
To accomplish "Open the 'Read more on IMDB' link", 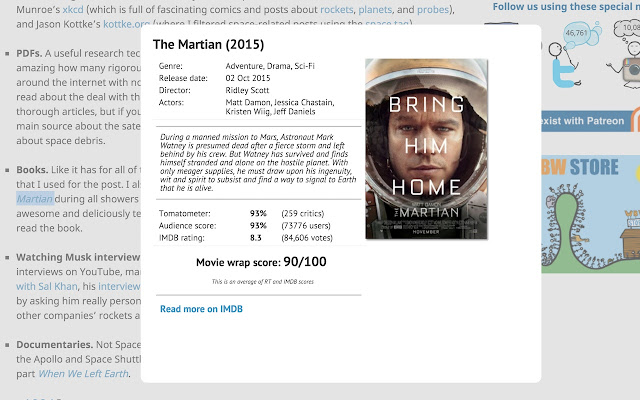I will [200, 309].
